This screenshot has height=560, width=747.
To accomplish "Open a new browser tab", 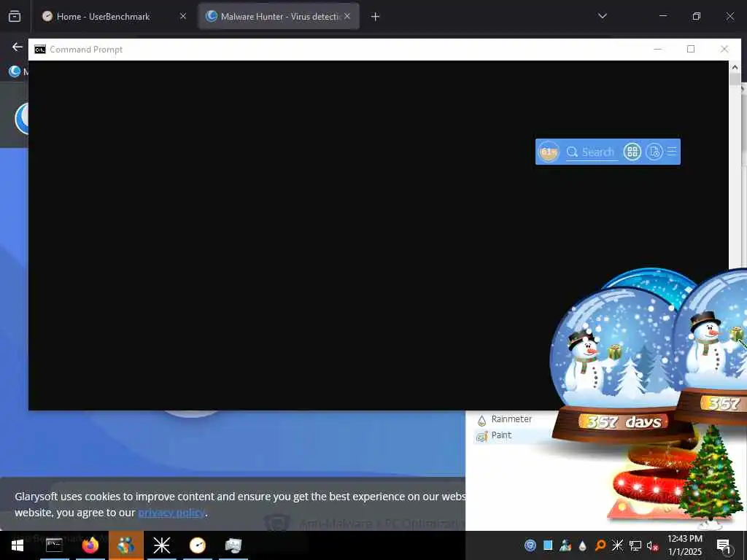I will click(x=376, y=17).
